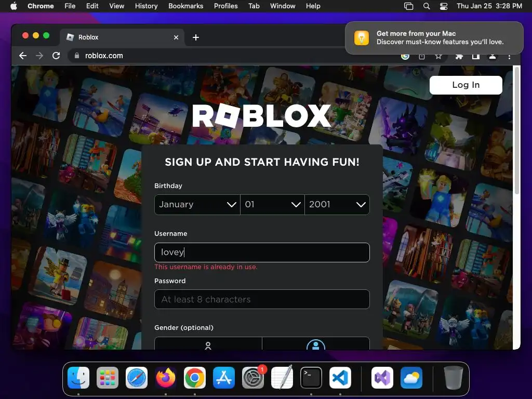The height and width of the screenshot is (399, 532).
Task: Open Terminal from the dock
Action: tap(311, 378)
